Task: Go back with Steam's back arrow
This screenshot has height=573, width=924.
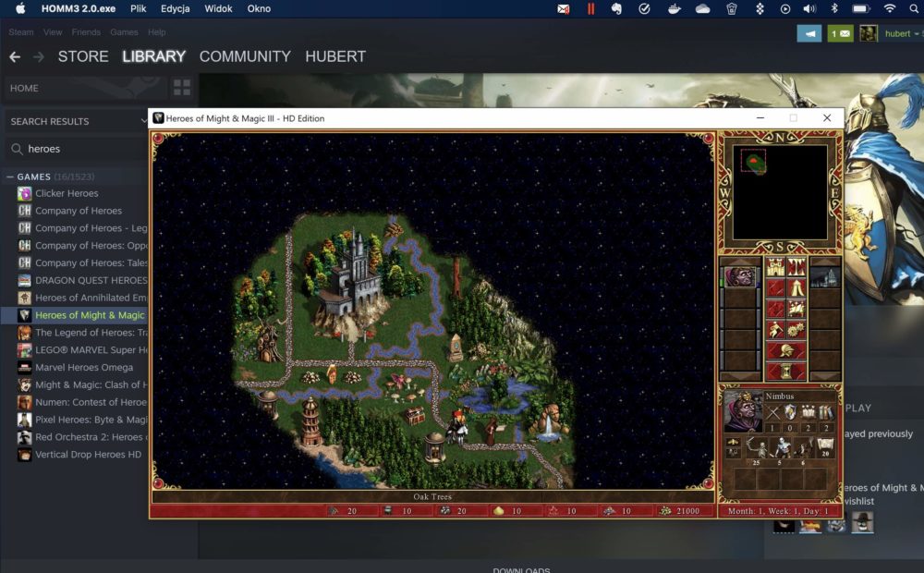Action: [x=15, y=56]
